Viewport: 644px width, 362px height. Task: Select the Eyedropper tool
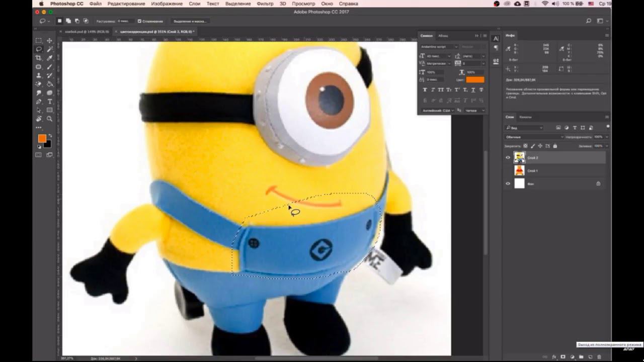click(x=50, y=58)
